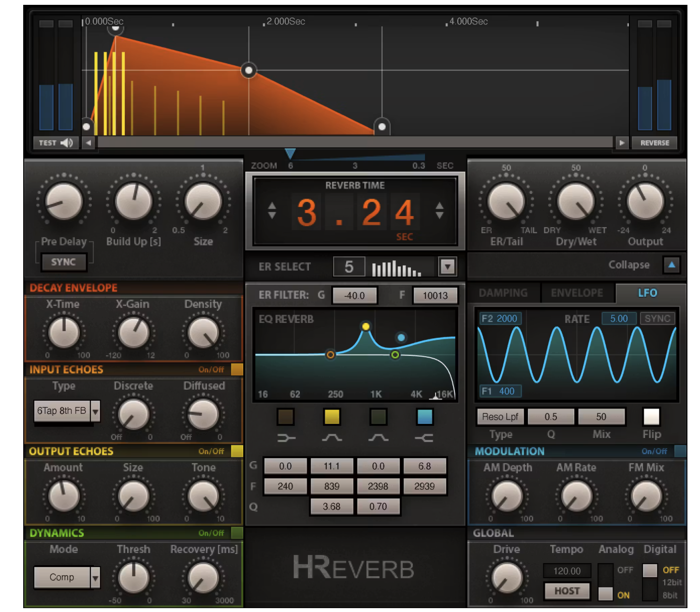Click the blue EQ node on curve

(x=401, y=337)
